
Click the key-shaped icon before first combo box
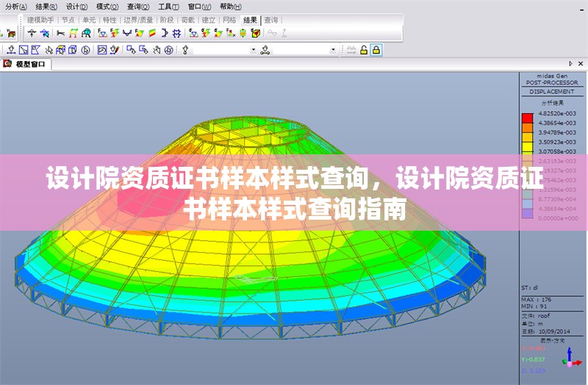(185, 50)
